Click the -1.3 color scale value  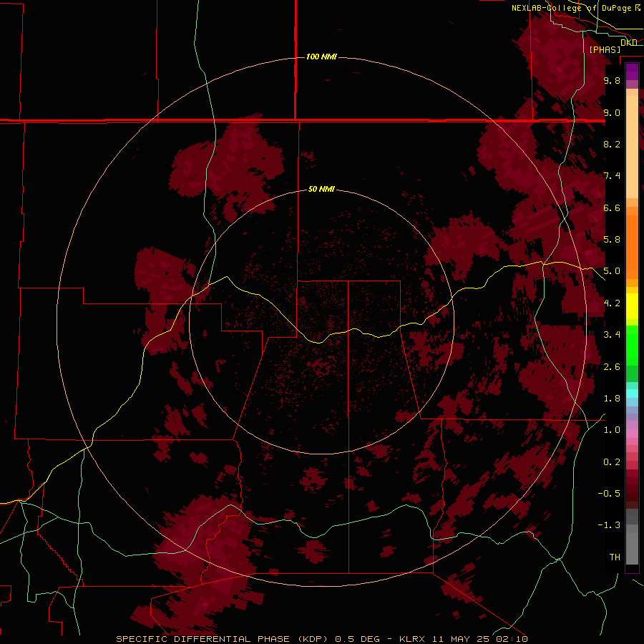point(609,525)
